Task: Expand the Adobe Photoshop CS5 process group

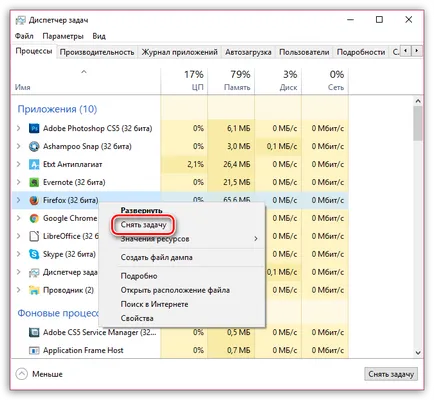Action: click(x=19, y=128)
